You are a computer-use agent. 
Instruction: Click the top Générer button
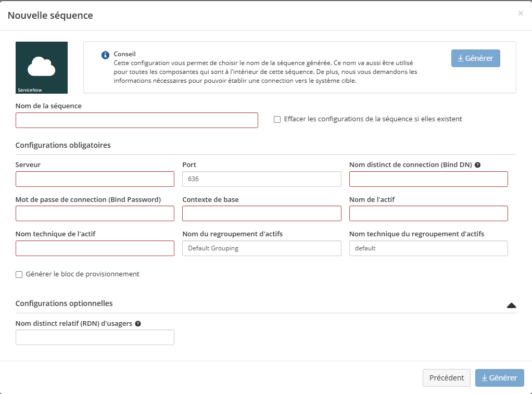coord(475,58)
